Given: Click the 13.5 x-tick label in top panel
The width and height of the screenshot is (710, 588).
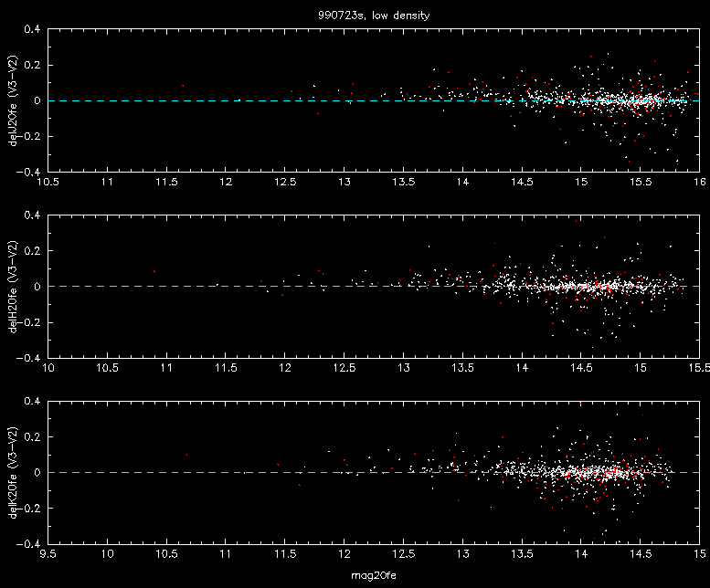Looking at the screenshot, I should click(404, 182).
